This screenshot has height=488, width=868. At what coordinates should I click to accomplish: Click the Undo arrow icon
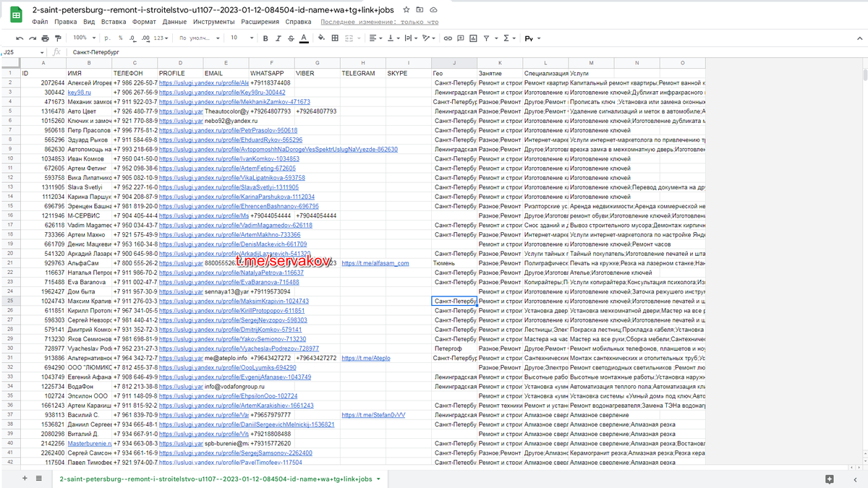(20, 38)
